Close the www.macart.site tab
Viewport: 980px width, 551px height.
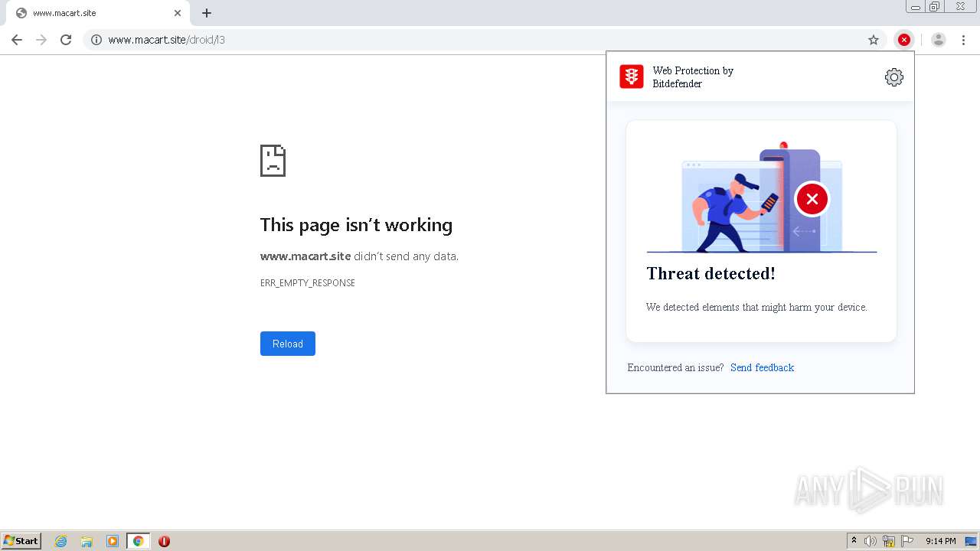point(178,13)
